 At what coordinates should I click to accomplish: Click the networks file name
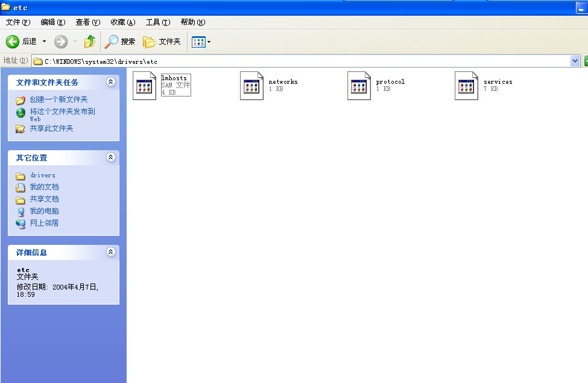283,81
